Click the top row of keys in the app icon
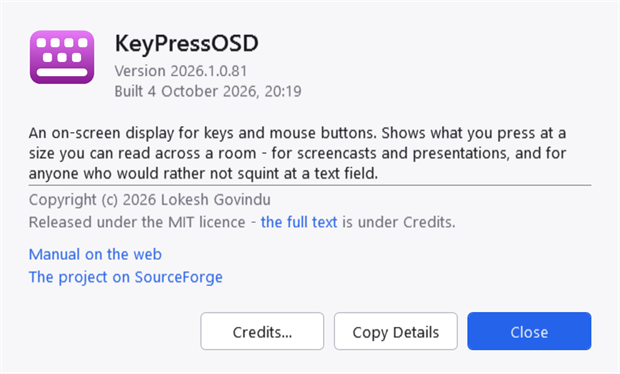This screenshot has width=620, height=374. point(62,43)
